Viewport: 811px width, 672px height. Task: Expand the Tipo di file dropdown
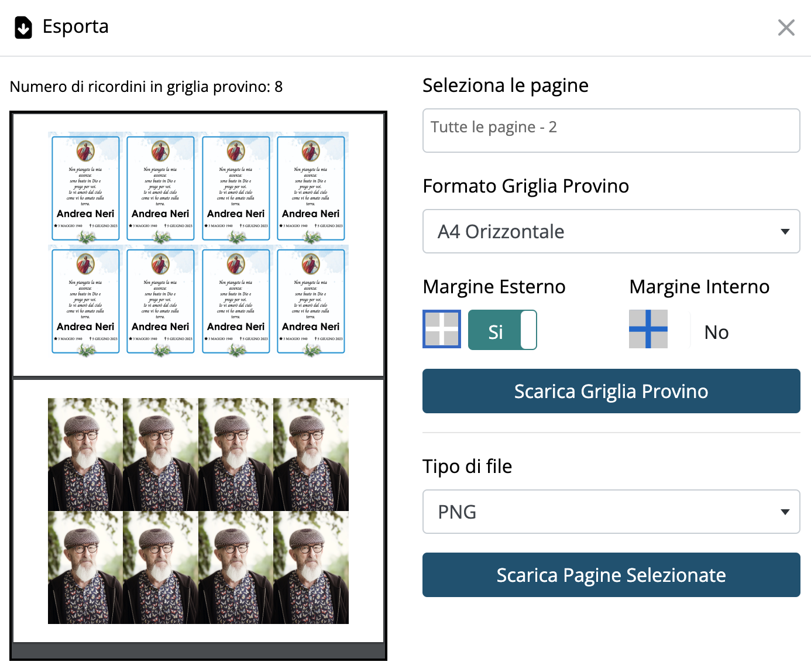[611, 512]
